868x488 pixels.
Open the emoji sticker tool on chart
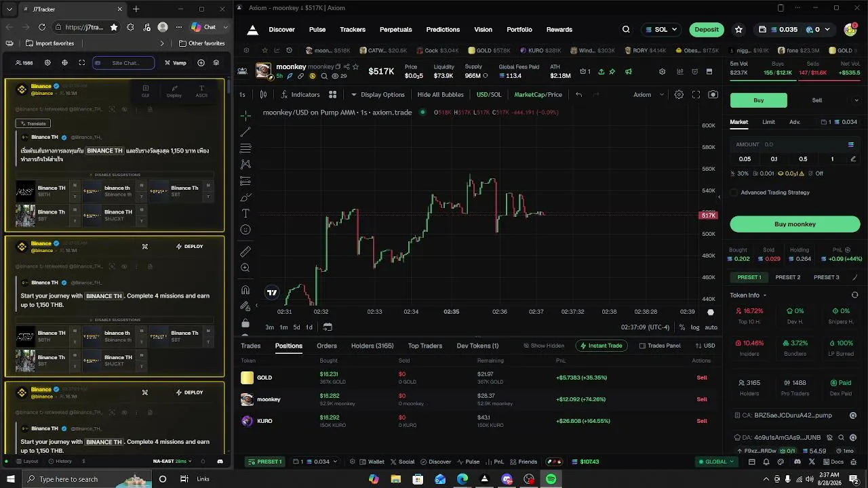[x=245, y=230]
